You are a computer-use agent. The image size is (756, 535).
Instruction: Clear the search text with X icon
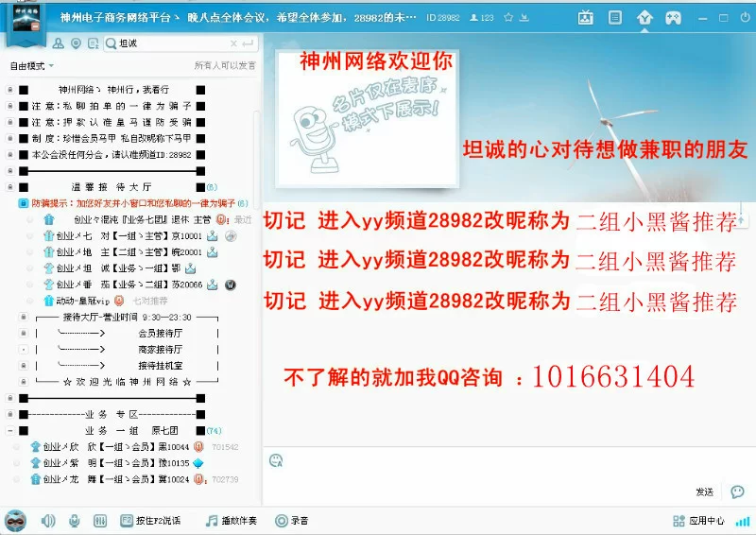(232, 43)
